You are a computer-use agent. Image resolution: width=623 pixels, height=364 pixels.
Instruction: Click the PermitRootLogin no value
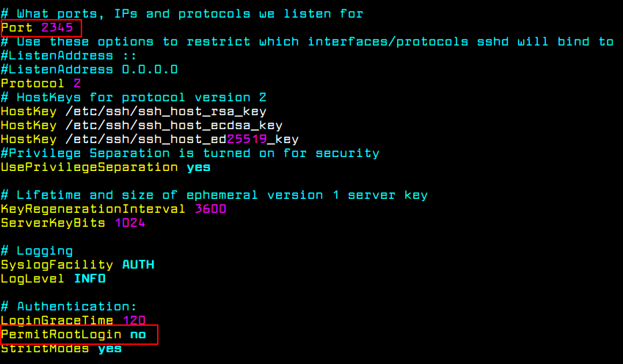[138, 335]
